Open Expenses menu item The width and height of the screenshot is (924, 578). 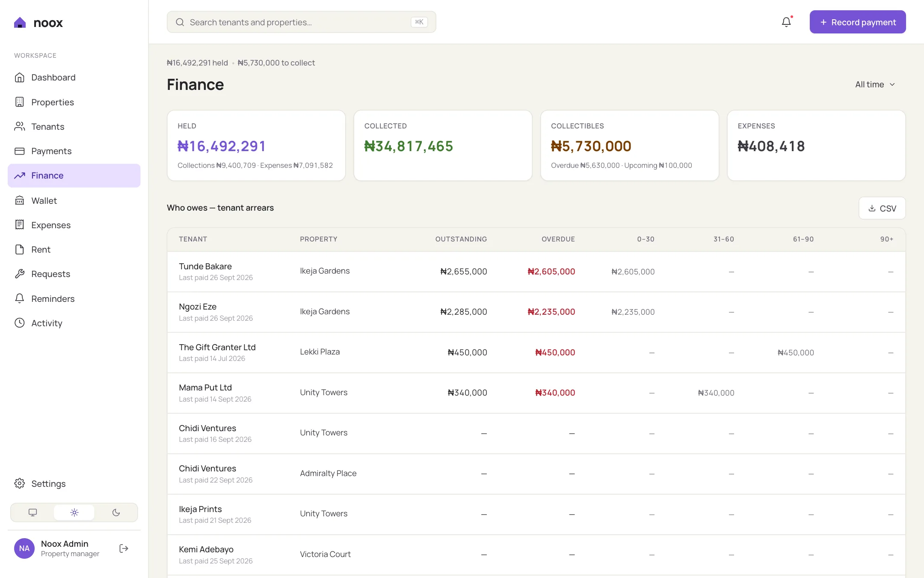coord(74,225)
